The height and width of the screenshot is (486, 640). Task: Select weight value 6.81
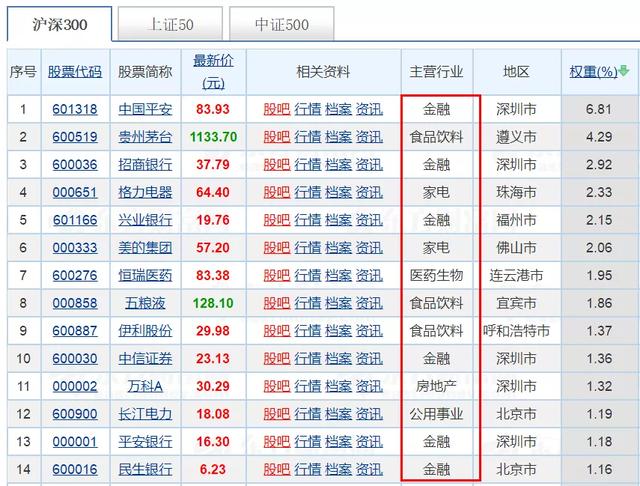pos(599,109)
